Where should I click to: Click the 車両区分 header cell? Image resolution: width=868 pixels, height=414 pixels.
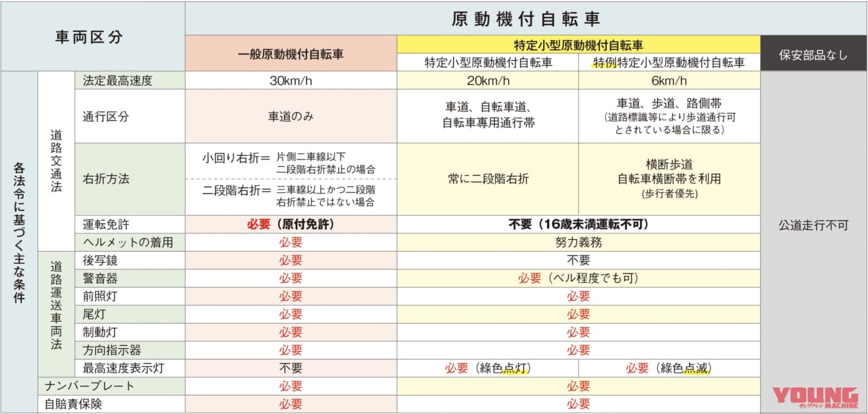coord(93,37)
